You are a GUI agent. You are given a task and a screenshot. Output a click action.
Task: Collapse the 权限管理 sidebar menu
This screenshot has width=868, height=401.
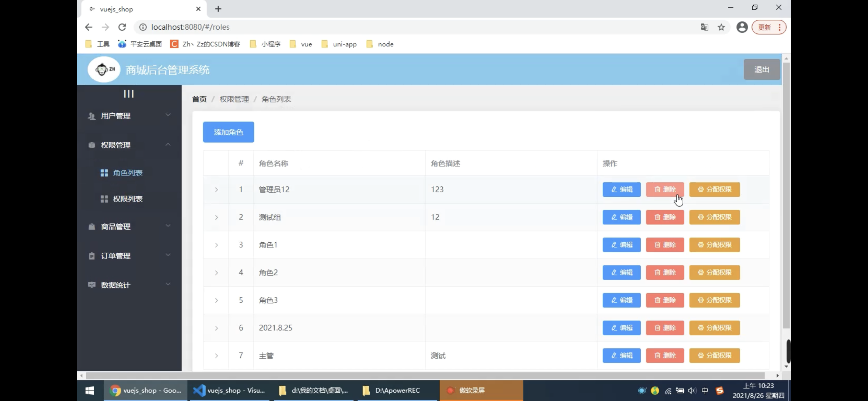(x=129, y=145)
